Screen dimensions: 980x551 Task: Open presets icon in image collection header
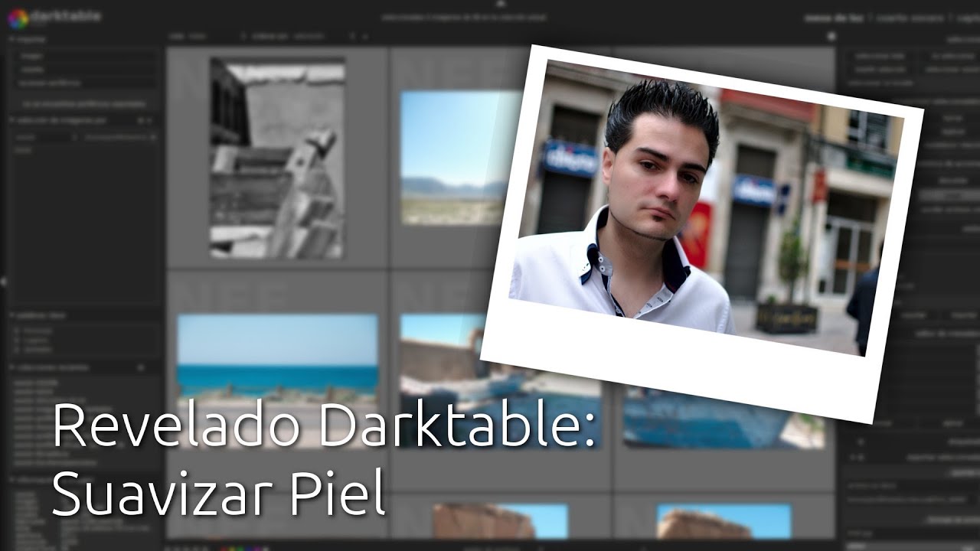tap(141, 120)
